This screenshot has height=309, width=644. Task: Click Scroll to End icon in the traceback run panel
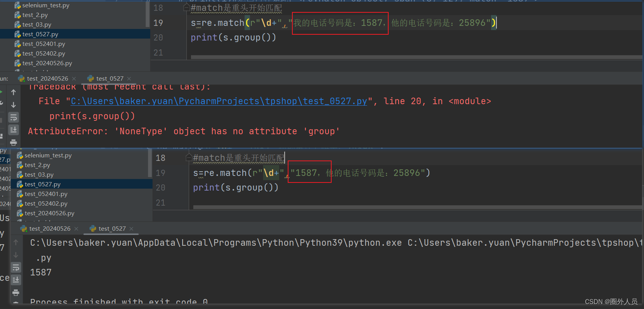13,130
